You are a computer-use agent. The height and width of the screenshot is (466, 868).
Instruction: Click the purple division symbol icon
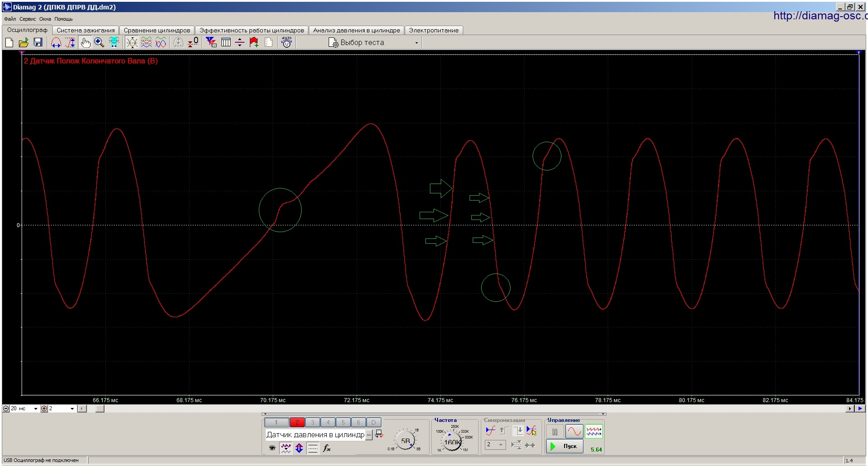pyautogui.click(x=240, y=42)
